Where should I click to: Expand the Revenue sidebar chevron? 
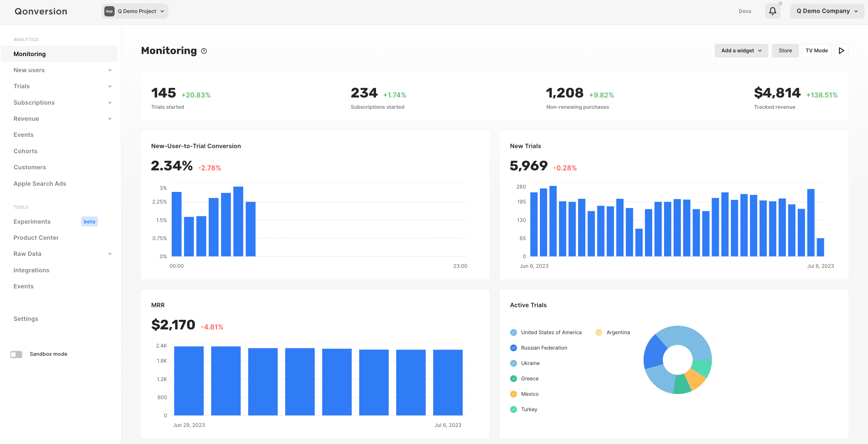pyautogui.click(x=110, y=119)
